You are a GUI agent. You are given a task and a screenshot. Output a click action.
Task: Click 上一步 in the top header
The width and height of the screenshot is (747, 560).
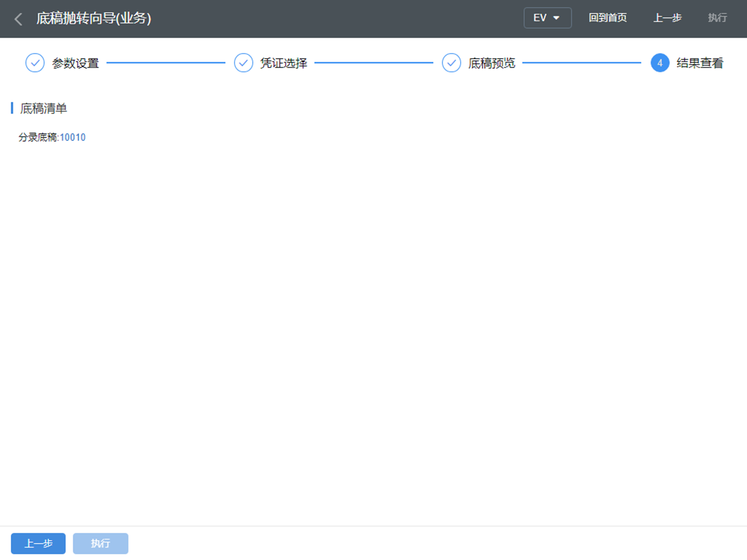[x=667, y=18]
